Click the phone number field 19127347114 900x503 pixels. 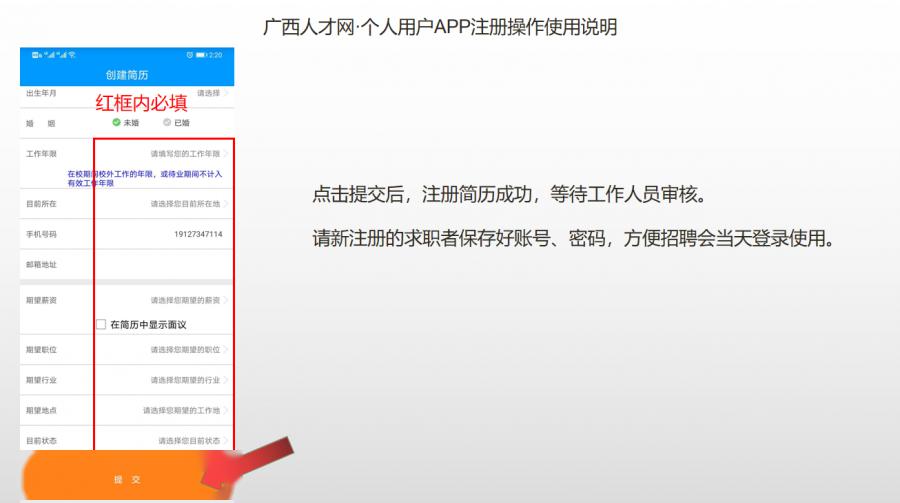pyautogui.click(x=198, y=234)
